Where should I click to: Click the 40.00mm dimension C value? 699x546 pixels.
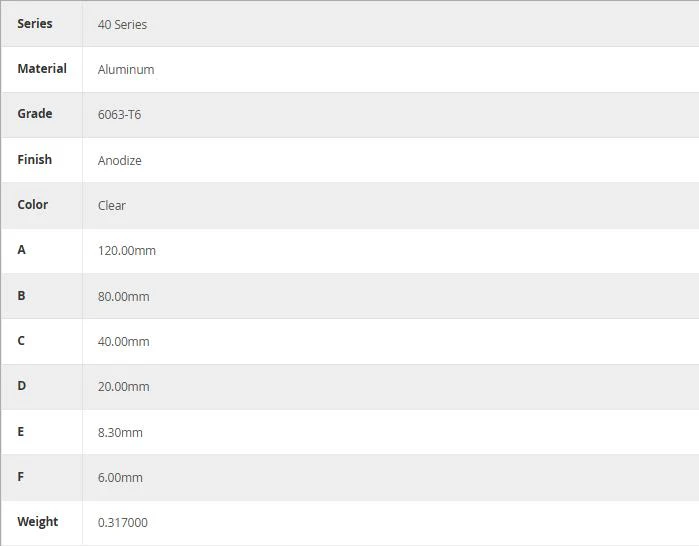[x=124, y=341]
